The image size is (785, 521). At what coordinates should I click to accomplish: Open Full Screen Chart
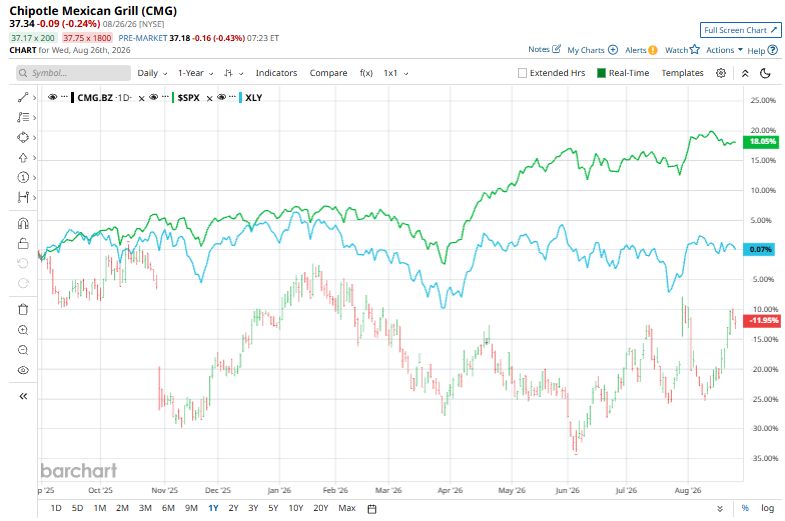(740, 30)
